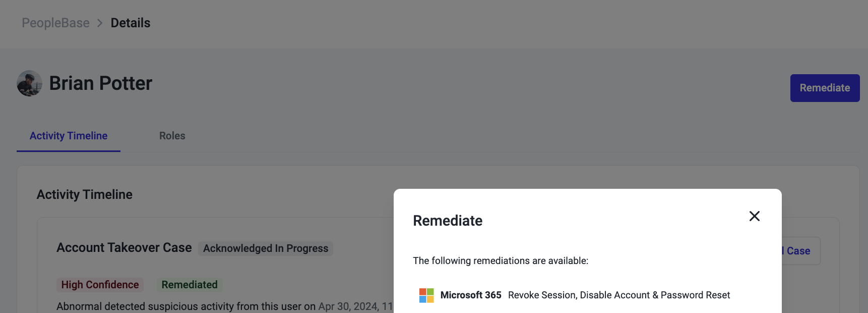Viewport: 868px width, 313px height.
Task: Close the Remediate dialog with X
Action: pyautogui.click(x=754, y=216)
